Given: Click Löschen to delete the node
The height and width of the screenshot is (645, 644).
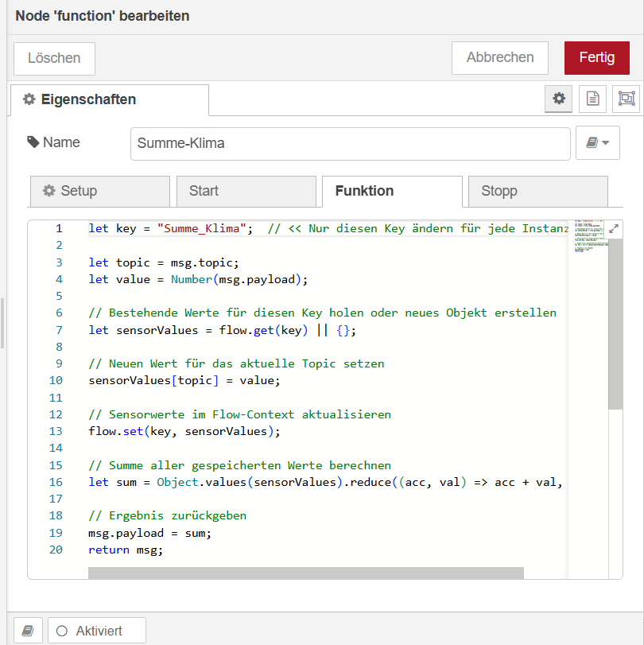Looking at the screenshot, I should click(x=54, y=58).
